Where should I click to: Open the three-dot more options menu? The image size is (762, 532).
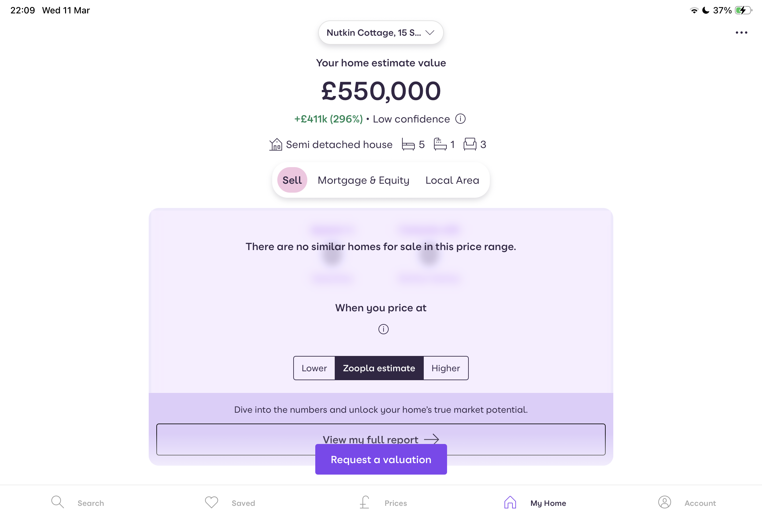(x=741, y=33)
